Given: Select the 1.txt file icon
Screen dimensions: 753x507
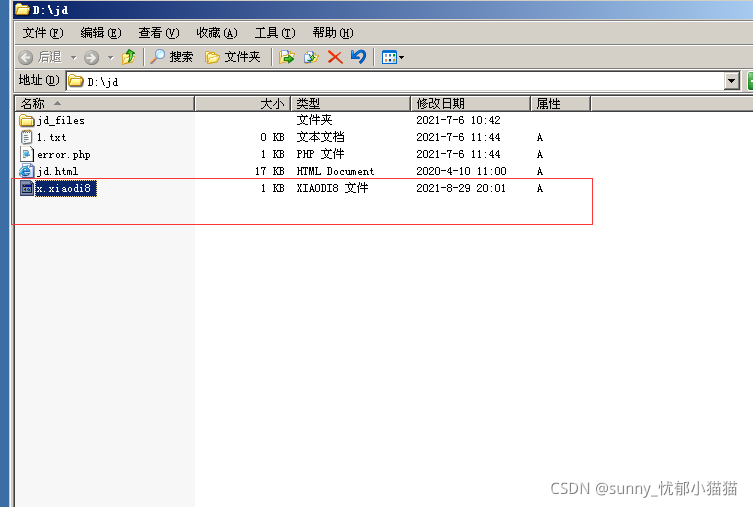Looking at the screenshot, I should pyautogui.click(x=27, y=137).
